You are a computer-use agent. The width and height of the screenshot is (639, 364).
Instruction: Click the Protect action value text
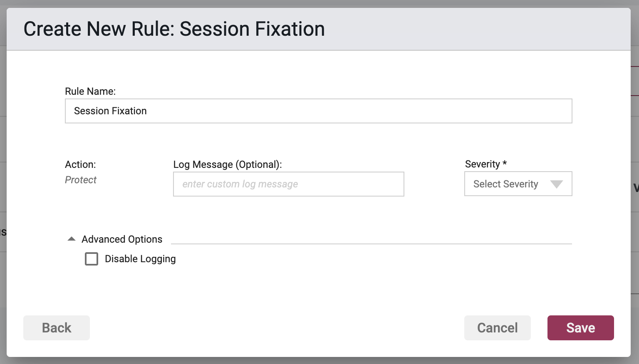click(x=81, y=180)
